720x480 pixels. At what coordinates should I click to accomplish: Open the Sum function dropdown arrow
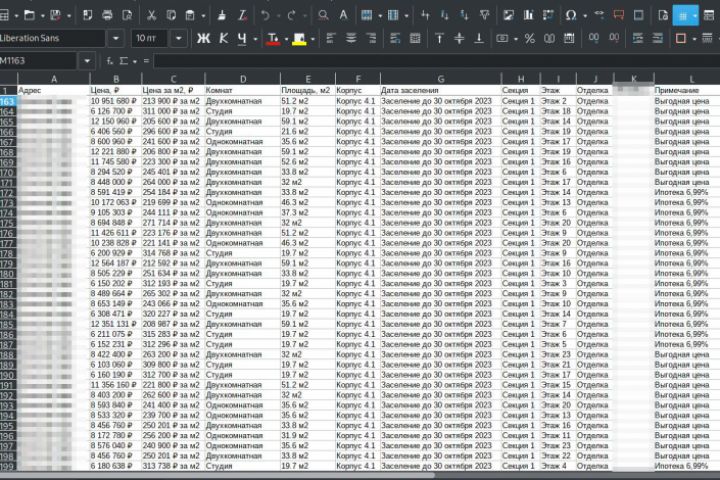(x=135, y=61)
